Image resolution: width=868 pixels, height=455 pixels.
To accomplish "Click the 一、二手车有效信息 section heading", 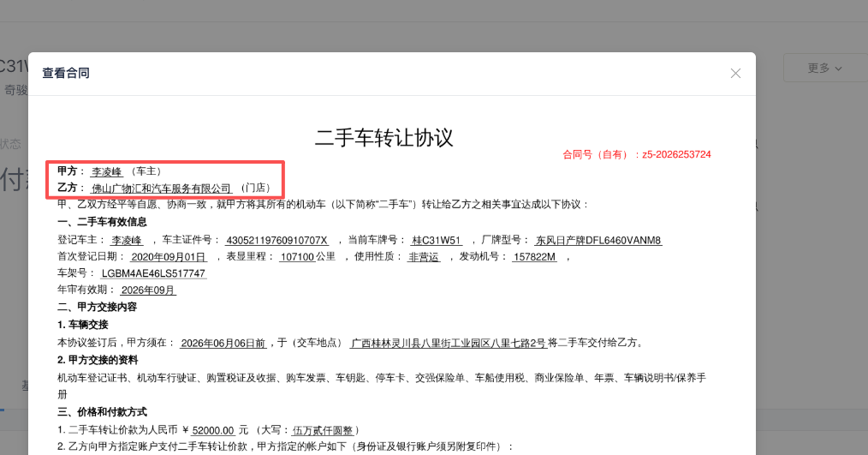I will coord(103,222).
